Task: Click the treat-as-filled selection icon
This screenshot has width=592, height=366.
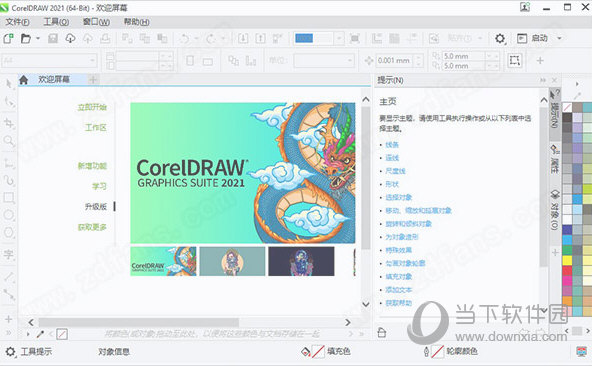Action: pos(514,60)
